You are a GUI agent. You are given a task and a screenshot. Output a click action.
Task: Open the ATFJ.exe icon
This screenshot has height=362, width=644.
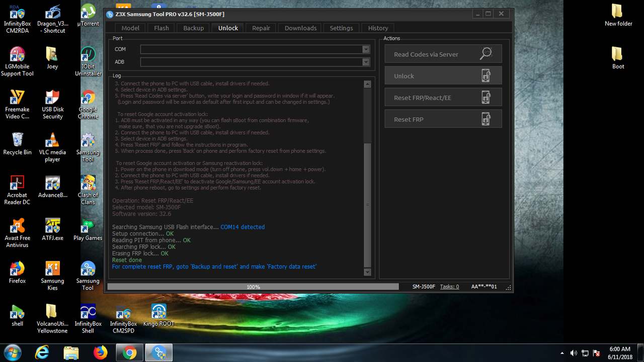pos(52,229)
